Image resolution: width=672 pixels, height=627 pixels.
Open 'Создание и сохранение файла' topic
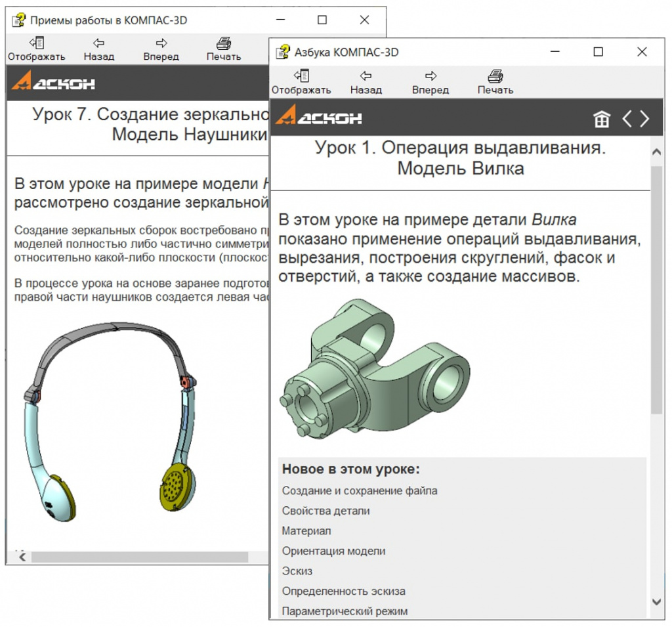coord(359,490)
